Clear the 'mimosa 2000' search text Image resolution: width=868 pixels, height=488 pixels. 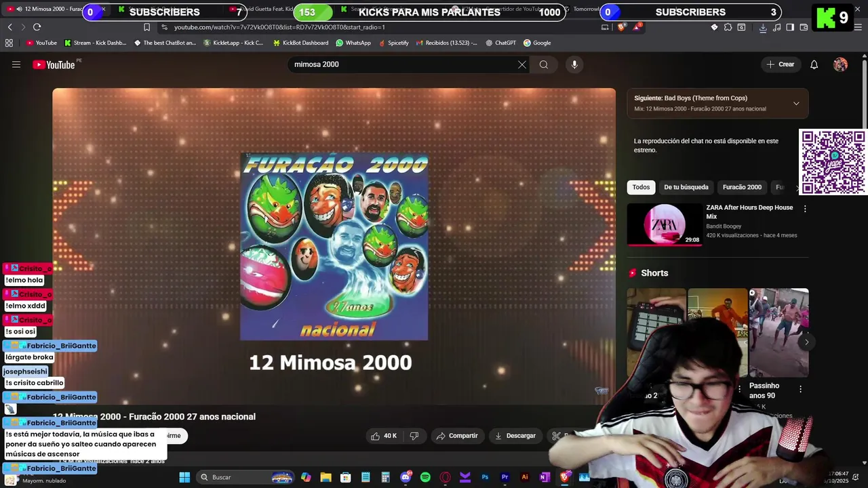click(x=522, y=64)
